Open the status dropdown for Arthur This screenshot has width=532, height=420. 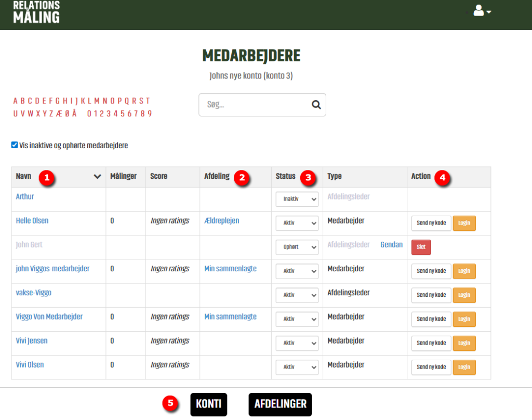[x=297, y=199]
